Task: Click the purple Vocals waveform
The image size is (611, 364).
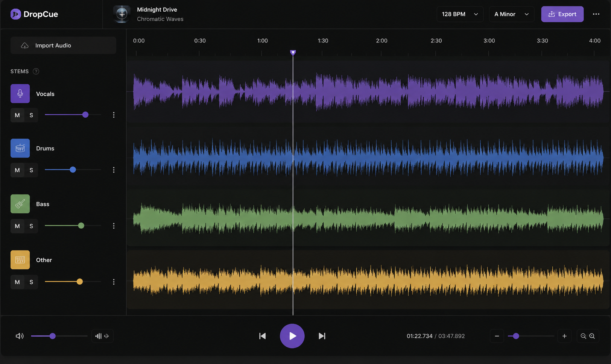Action: pyautogui.click(x=368, y=91)
